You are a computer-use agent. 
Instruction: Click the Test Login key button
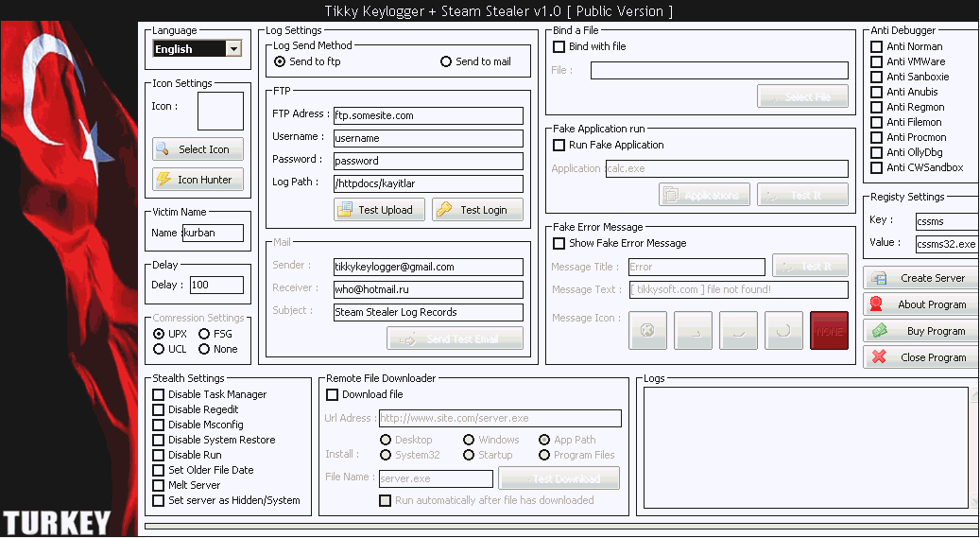pos(477,210)
